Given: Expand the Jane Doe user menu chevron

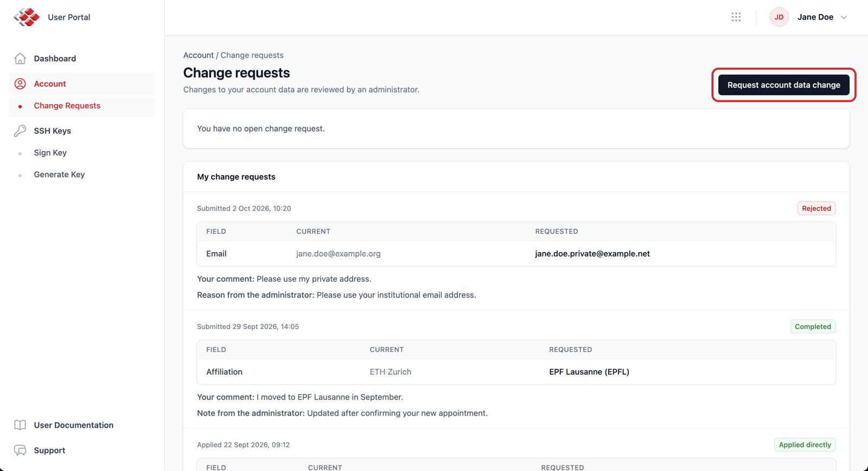Looking at the screenshot, I should pyautogui.click(x=844, y=17).
